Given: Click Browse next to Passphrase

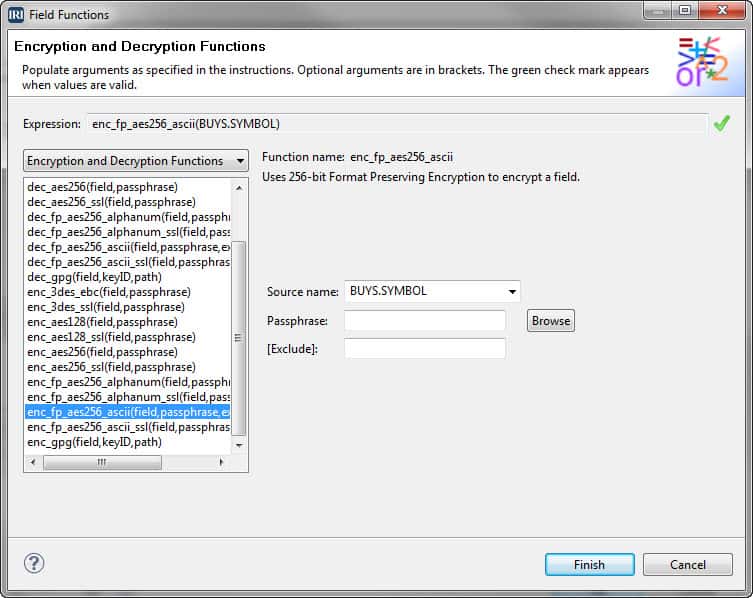Looking at the screenshot, I should (x=551, y=320).
